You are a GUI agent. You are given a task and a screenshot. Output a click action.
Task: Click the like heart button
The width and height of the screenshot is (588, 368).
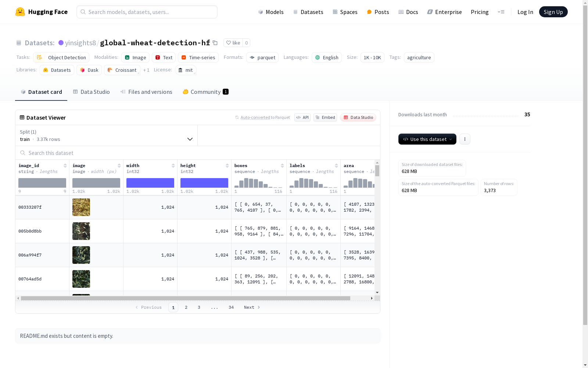pos(233,43)
